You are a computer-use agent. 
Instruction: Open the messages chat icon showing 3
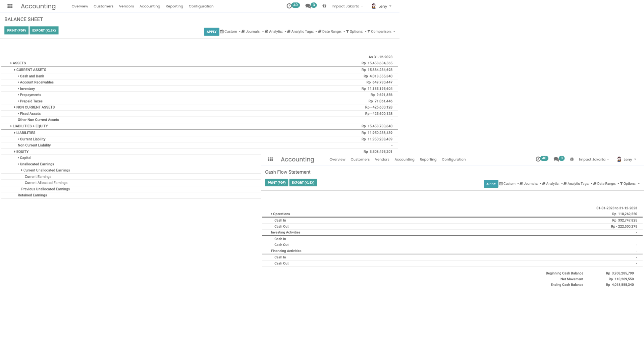click(x=308, y=6)
